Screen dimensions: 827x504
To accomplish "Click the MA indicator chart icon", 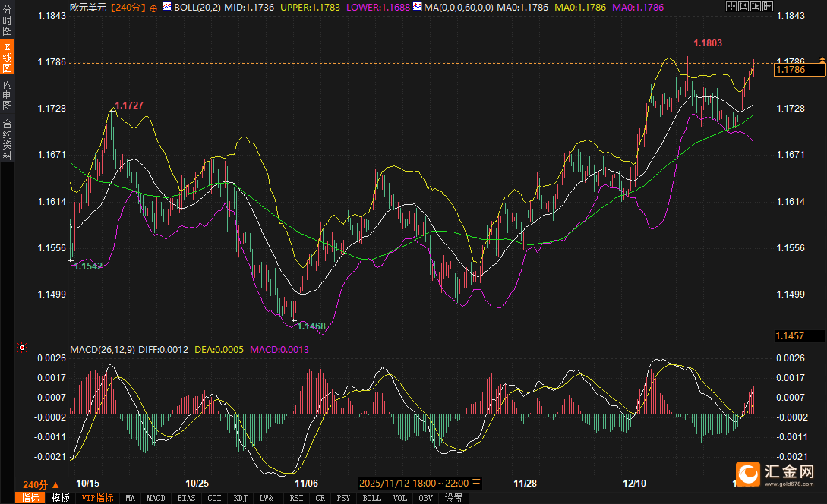I will click(416, 7).
